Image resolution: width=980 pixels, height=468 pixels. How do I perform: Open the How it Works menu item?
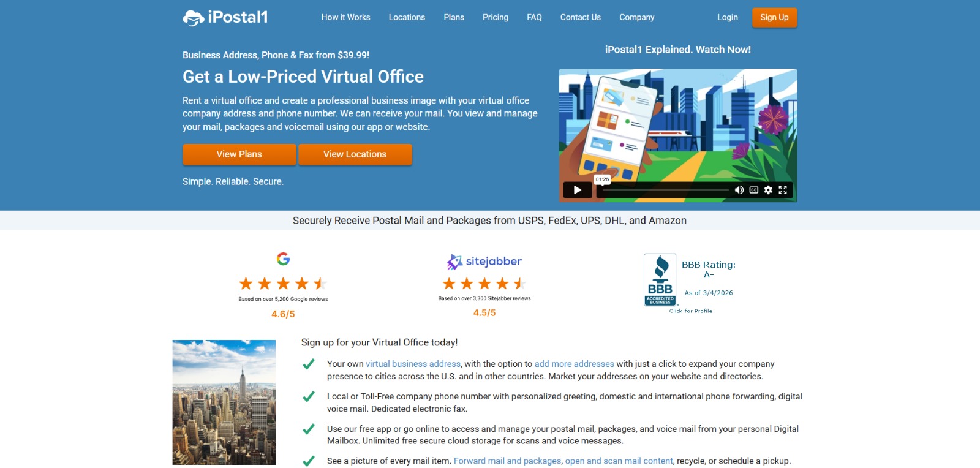pyautogui.click(x=345, y=17)
